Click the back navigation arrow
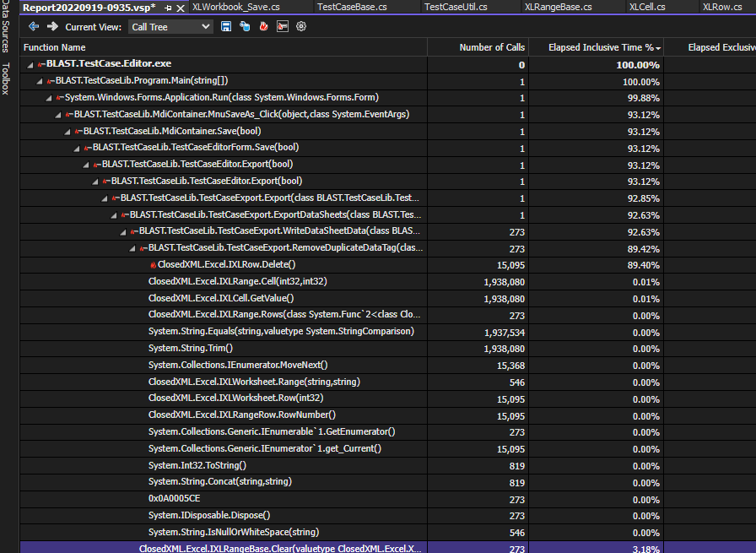The image size is (756, 553). pyautogui.click(x=33, y=26)
